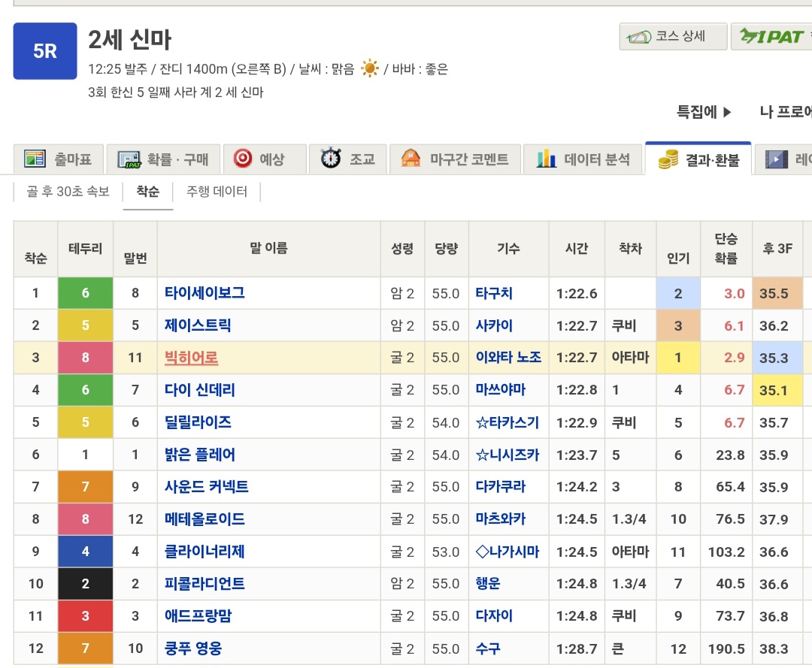The image size is (812, 668).
Task: Click the blue 5R race number badge
Action: coord(45,51)
